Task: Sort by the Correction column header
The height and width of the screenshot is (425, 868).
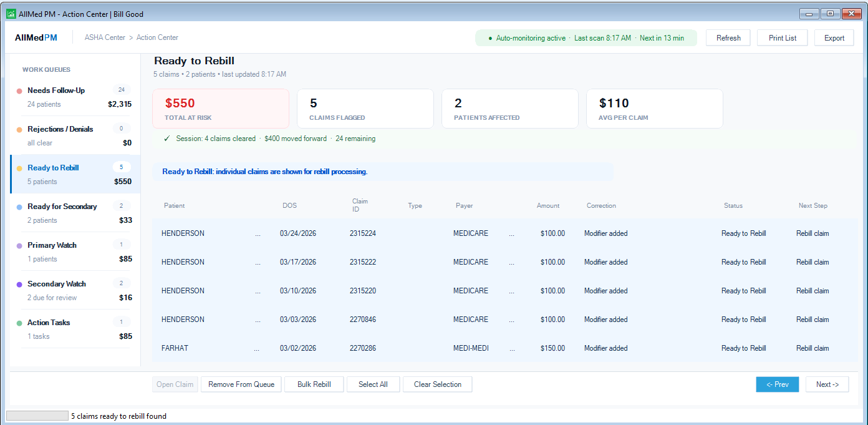Action: [601, 205]
